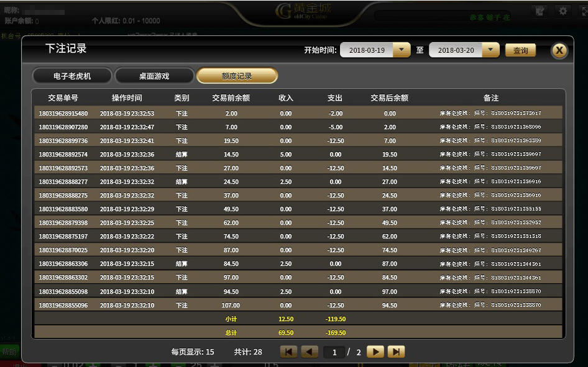Open the start date dropdown arrow
The height and width of the screenshot is (367, 588).
coord(402,50)
